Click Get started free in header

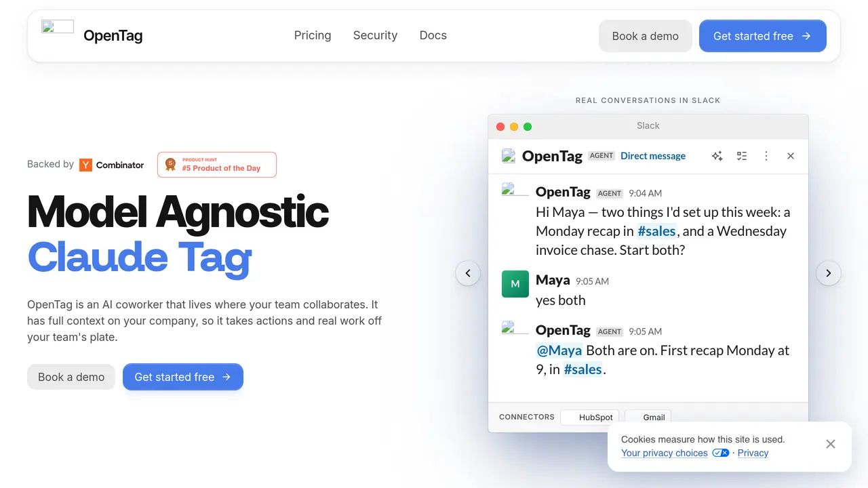762,36
